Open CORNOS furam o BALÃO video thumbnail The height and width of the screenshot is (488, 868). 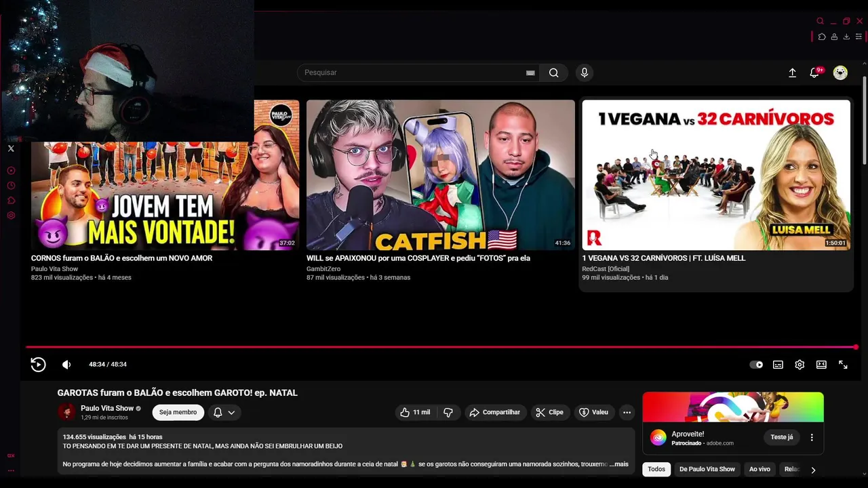tap(165, 175)
